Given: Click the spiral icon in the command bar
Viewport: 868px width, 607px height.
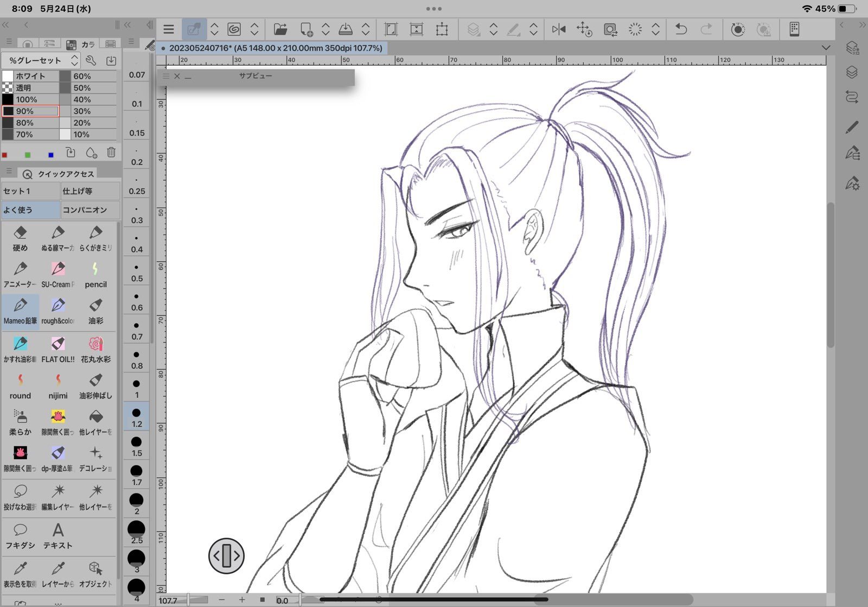Looking at the screenshot, I should (234, 29).
